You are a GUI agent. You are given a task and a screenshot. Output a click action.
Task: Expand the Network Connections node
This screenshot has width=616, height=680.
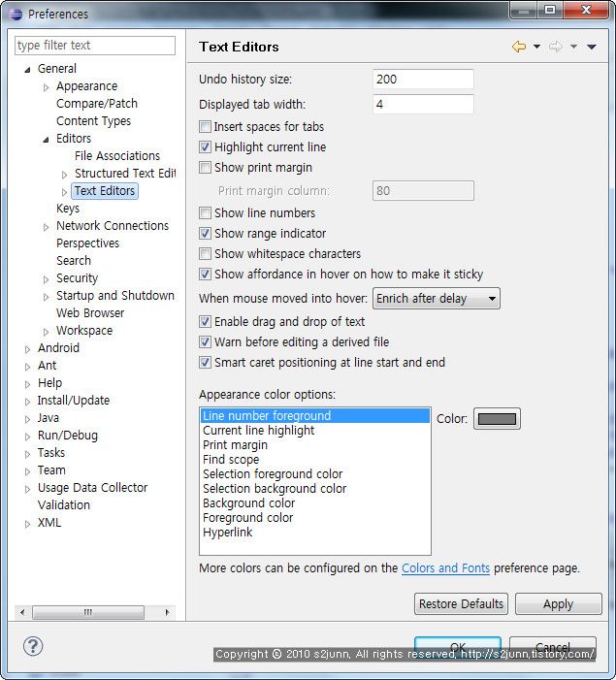tap(46, 227)
